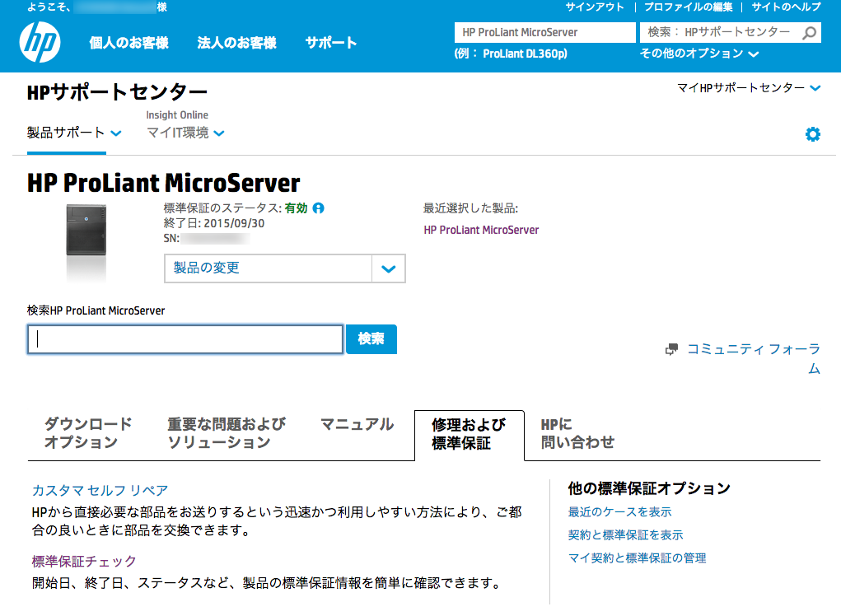Open 最近のケースを表示 link
This screenshot has width=841, height=616.
point(619,512)
